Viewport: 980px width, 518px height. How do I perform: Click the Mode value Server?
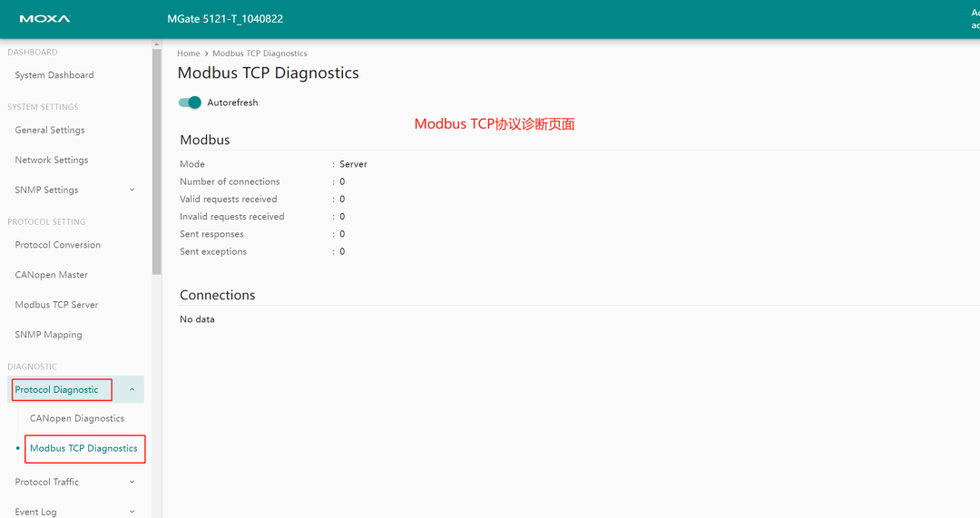pos(353,164)
